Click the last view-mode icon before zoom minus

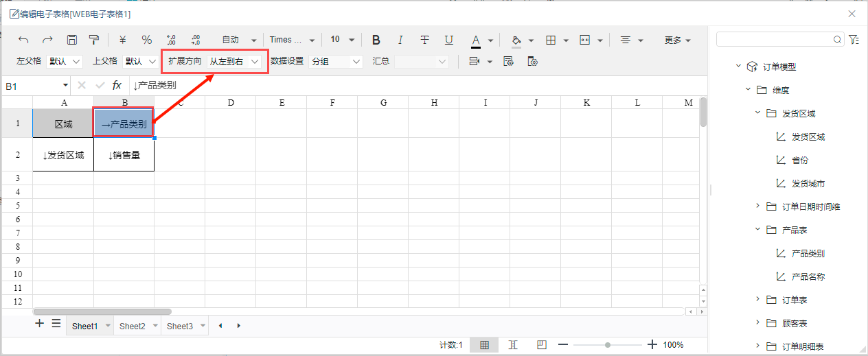pyautogui.click(x=541, y=345)
